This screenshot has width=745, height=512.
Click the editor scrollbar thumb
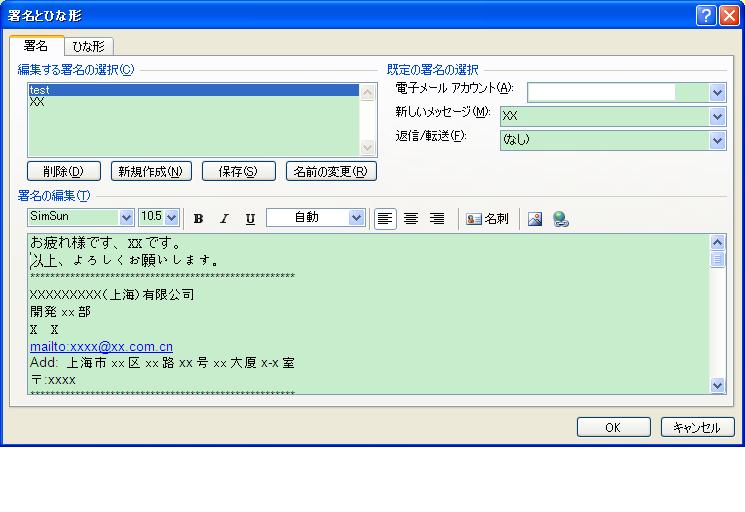coord(717,259)
